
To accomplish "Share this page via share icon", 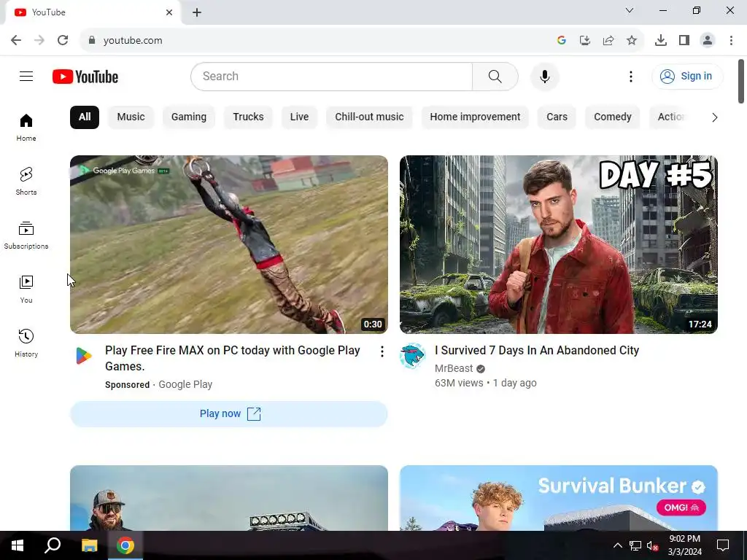I will click(x=608, y=40).
